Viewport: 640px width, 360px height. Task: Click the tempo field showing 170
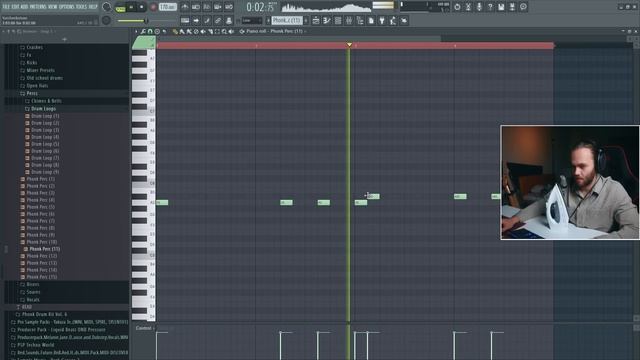167,7
